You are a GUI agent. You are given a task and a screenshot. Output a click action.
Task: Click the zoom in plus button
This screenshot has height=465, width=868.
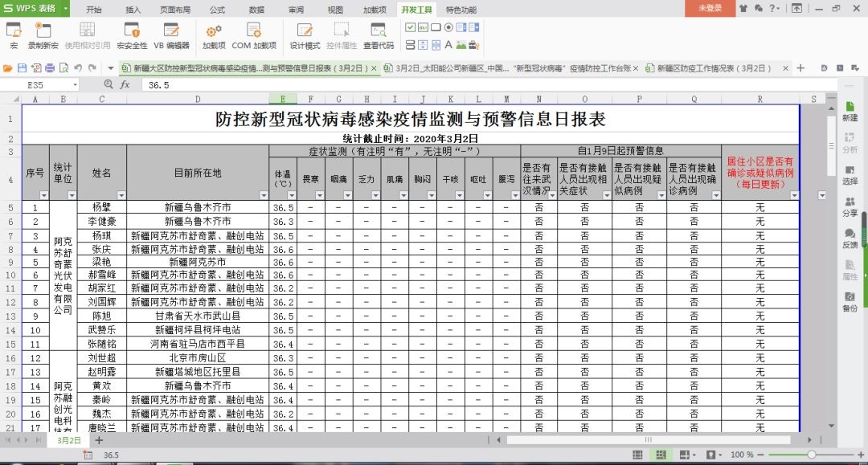[861, 455]
